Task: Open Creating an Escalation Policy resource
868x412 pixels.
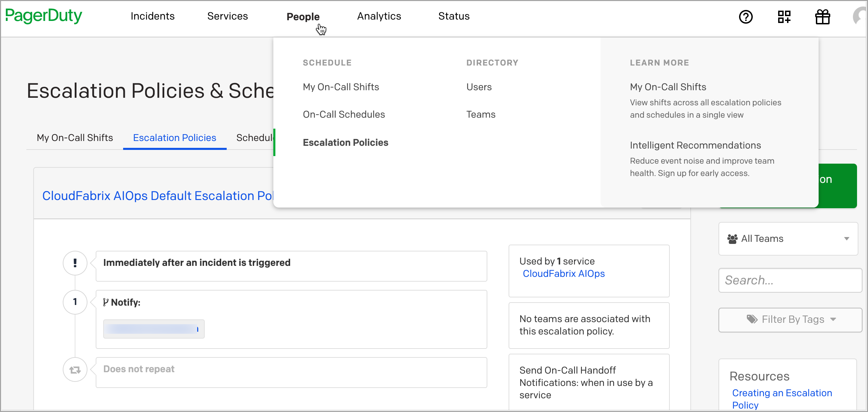Action: coord(782,399)
